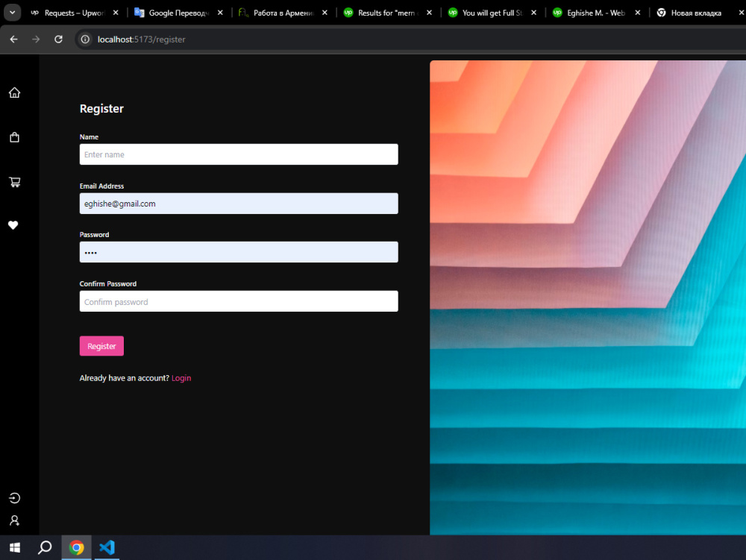Reload the page with refresh icon
Image resolution: width=746 pixels, height=560 pixels.
pyautogui.click(x=58, y=39)
